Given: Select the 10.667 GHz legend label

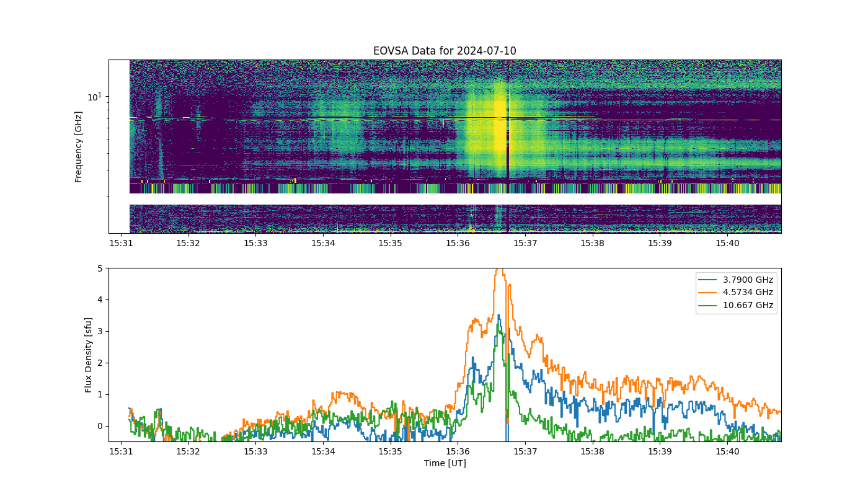Looking at the screenshot, I should (x=748, y=305).
